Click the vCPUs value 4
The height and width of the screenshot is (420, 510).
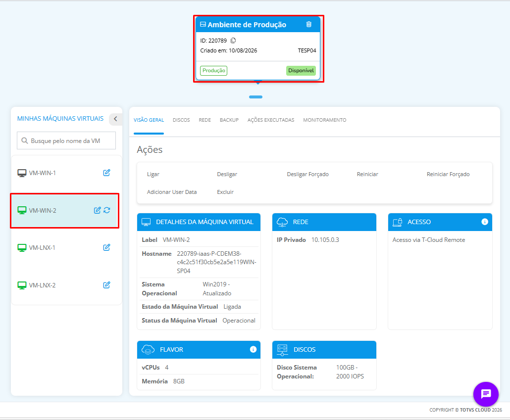[166, 368]
